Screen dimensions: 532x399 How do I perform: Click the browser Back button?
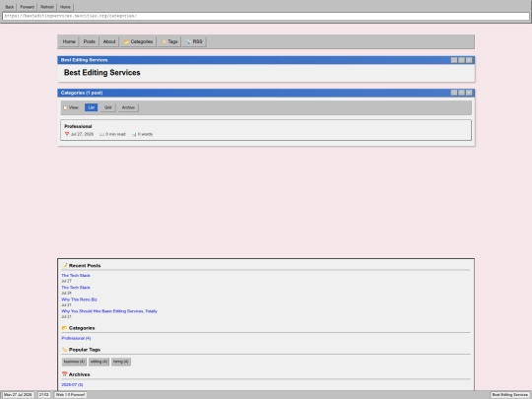[10, 7]
